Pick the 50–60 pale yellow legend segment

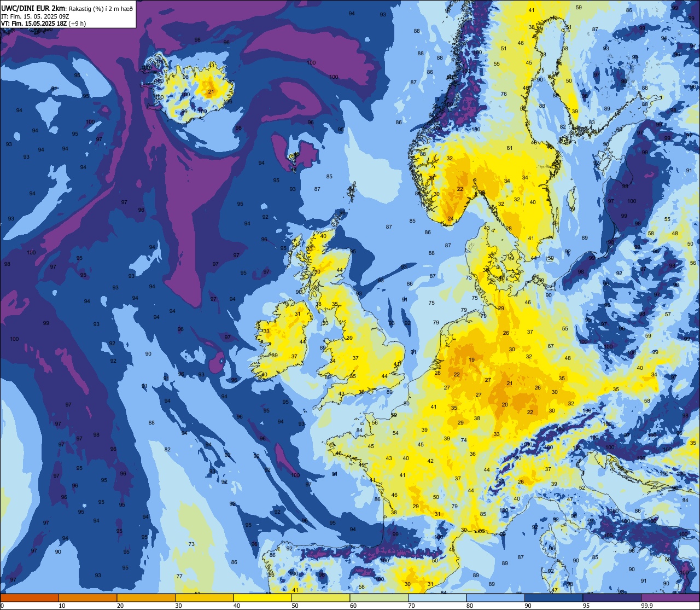(x=320, y=597)
